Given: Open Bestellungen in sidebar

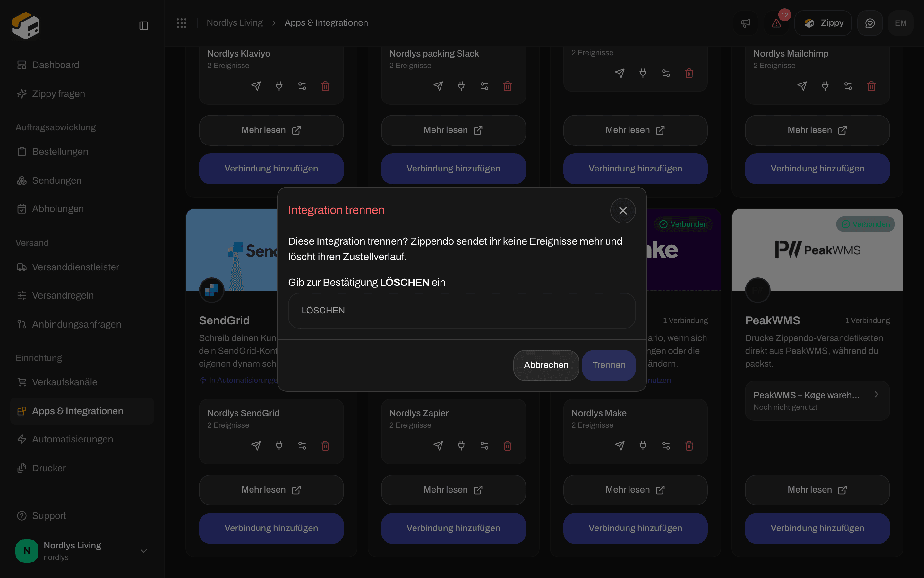Looking at the screenshot, I should coord(82,151).
